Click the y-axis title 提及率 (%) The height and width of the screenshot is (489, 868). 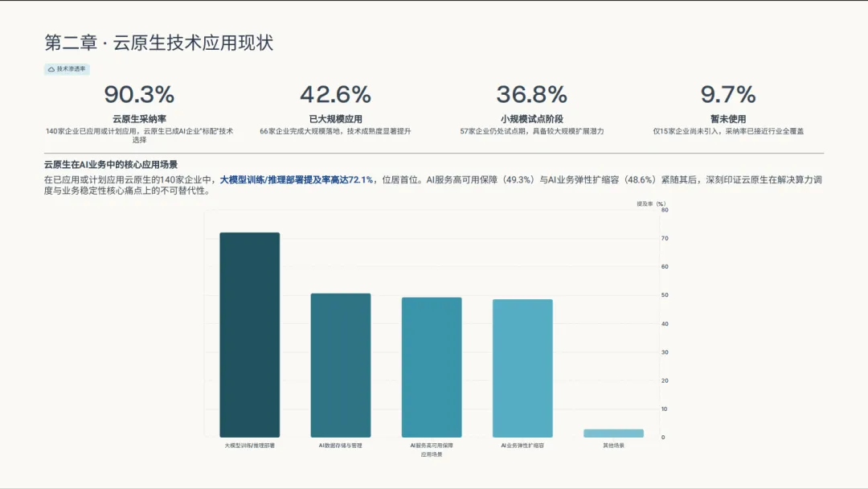pos(651,203)
